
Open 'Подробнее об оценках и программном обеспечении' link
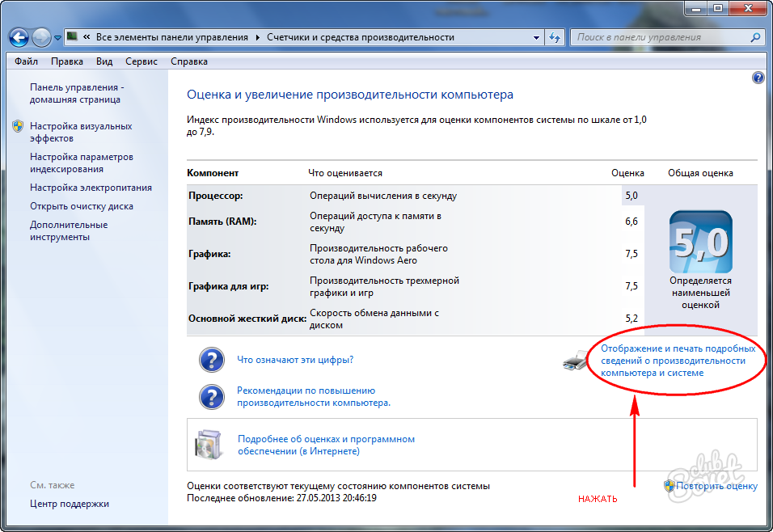[x=326, y=445]
